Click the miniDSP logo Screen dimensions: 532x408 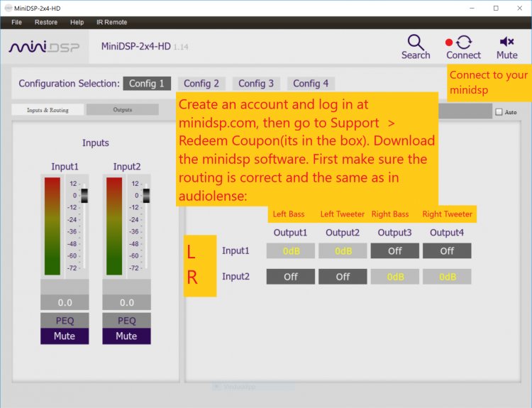pyautogui.click(x=44, y=47)
